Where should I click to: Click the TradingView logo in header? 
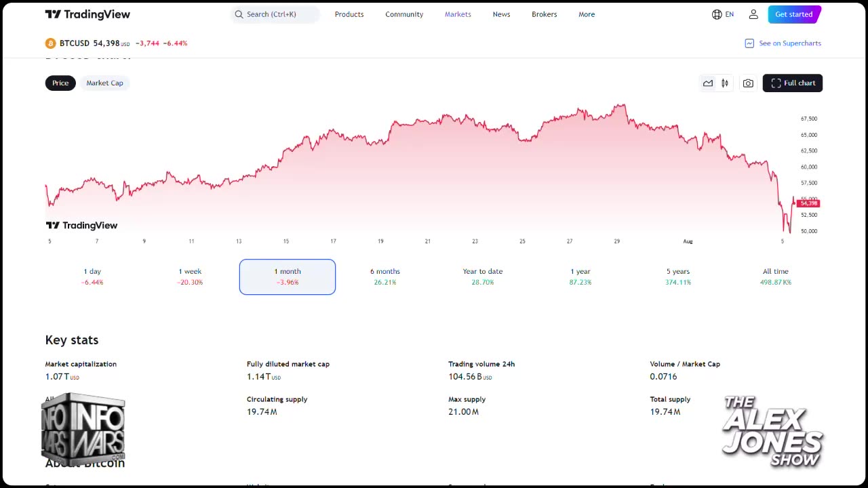pyautogui.click(x=87, y=14)
